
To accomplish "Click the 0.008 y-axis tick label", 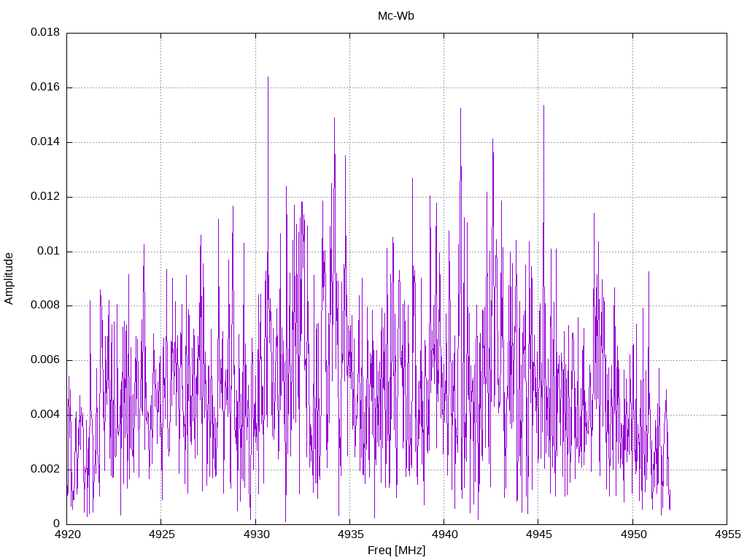I will 45,306.
